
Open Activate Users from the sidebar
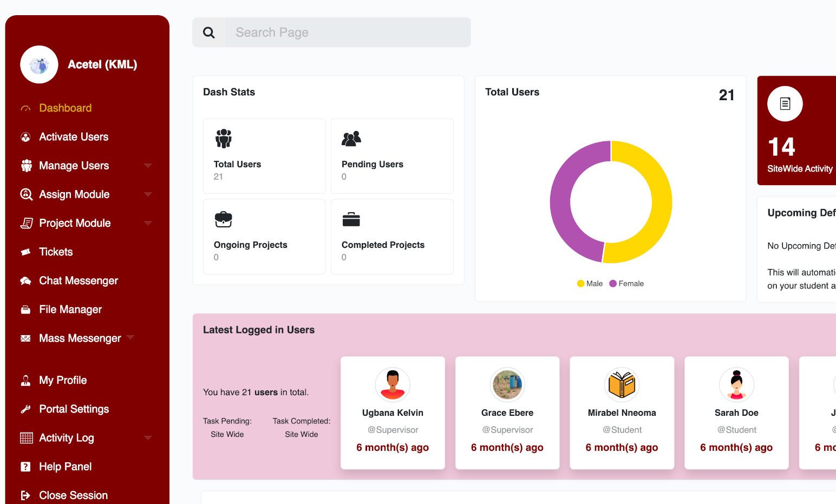pos(74,137)
